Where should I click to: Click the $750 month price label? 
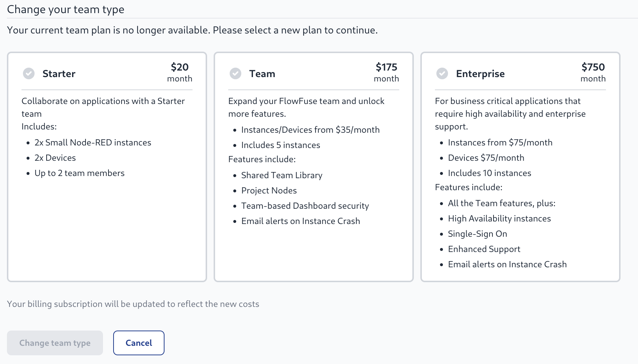(593, 72)
